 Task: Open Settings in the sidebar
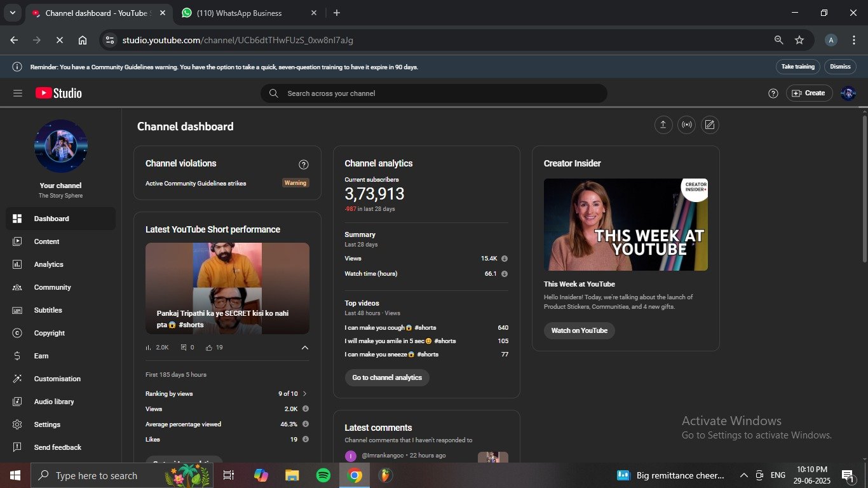point(61,424)
